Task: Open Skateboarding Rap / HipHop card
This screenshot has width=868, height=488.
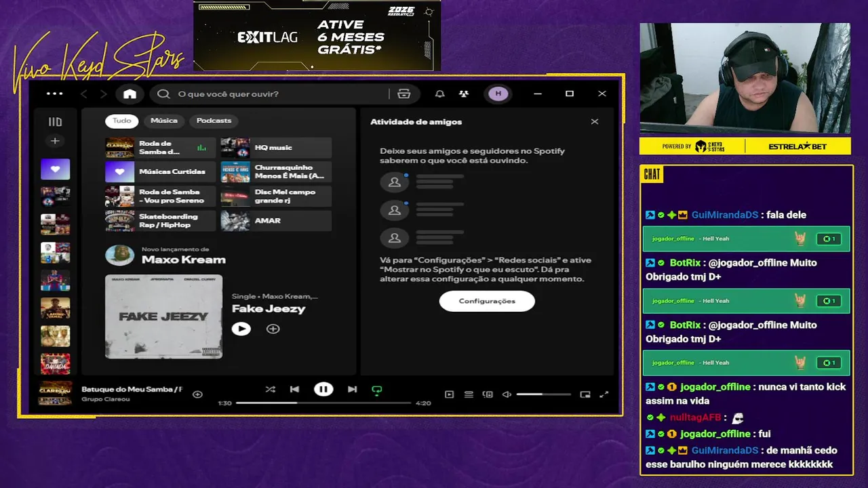Action: 160,221
